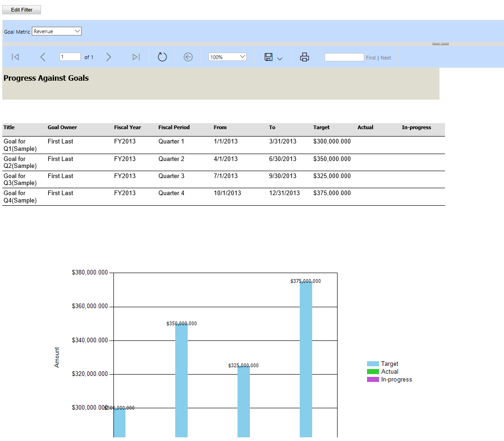Click the Find link for searching
Viewport: 504px width, 441px height.
[370, 57]
